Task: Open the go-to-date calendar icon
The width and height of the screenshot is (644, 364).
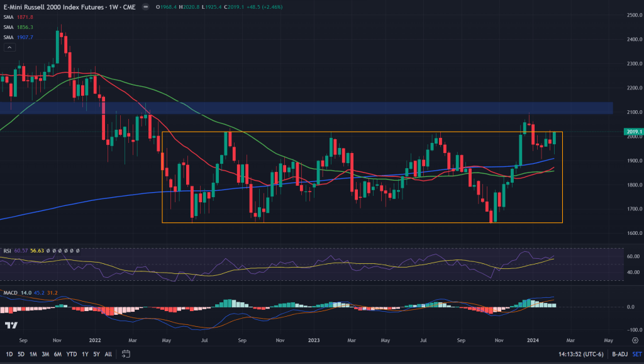Action: click(126, 353)
